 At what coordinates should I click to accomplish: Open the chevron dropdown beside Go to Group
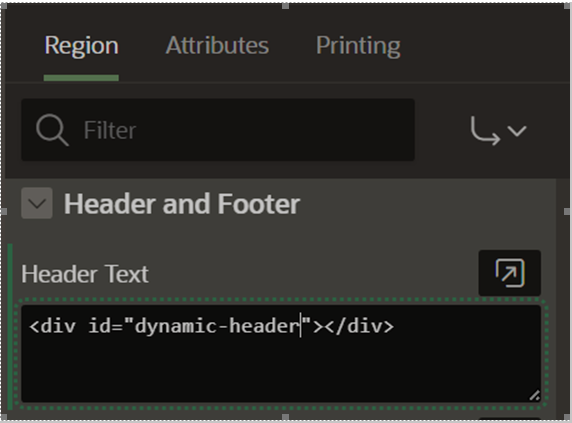517,131
